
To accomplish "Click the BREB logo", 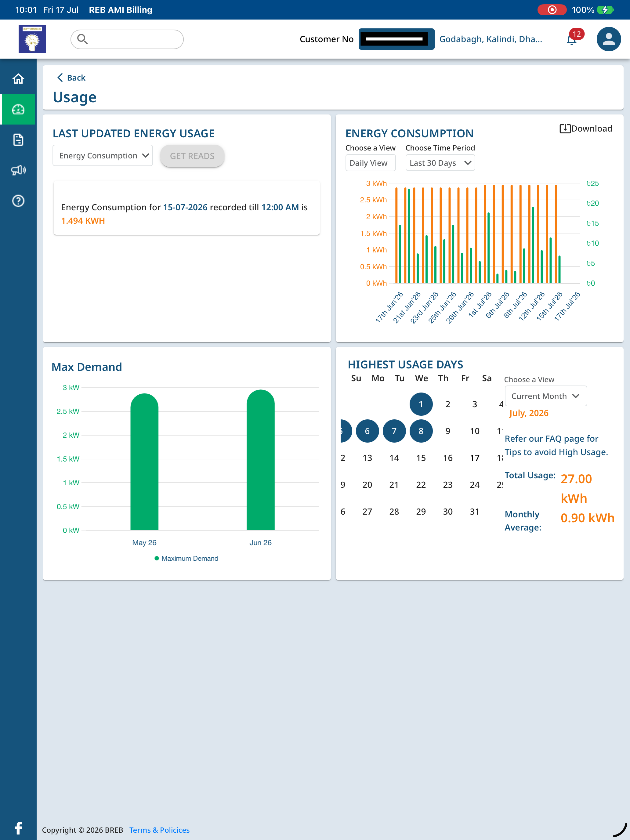I will coord(32,39).
